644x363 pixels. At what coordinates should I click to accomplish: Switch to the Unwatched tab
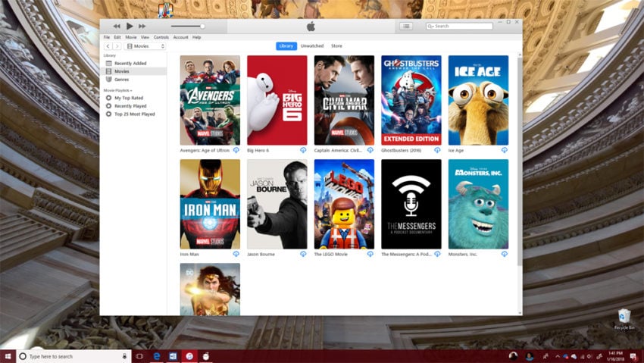pyautogui.click(x=312, y=46)
